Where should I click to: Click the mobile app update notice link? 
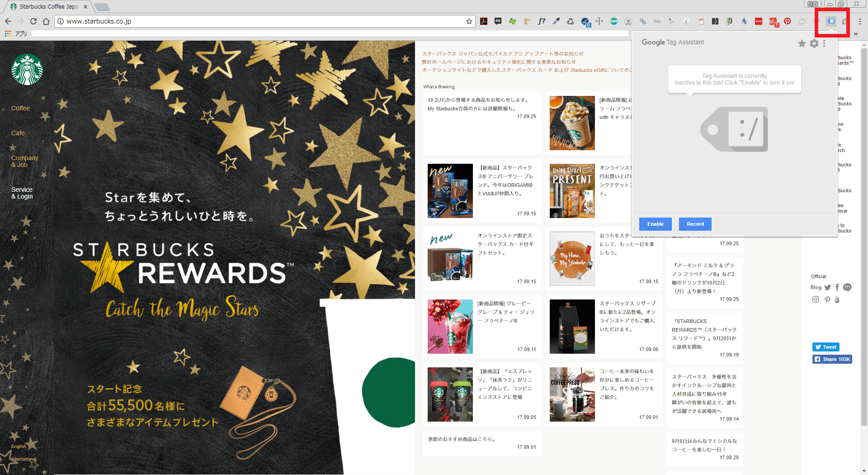pyautogui.click(x=503, y=54)
